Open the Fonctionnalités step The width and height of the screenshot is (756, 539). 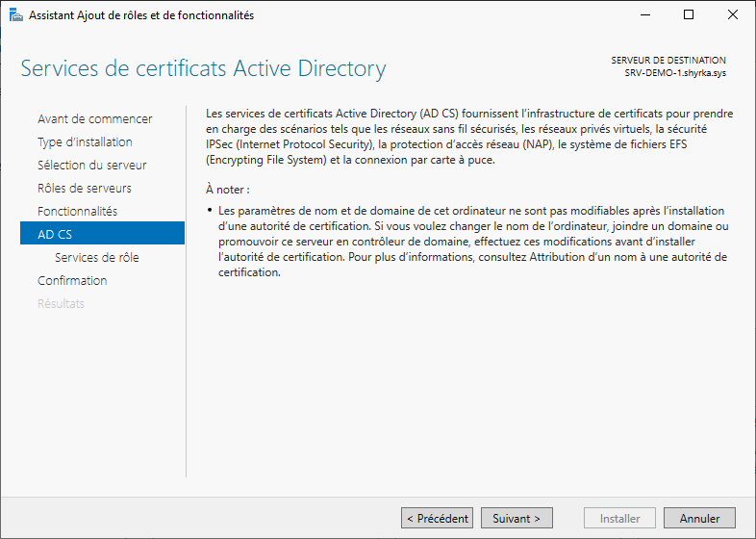(77, 212)
